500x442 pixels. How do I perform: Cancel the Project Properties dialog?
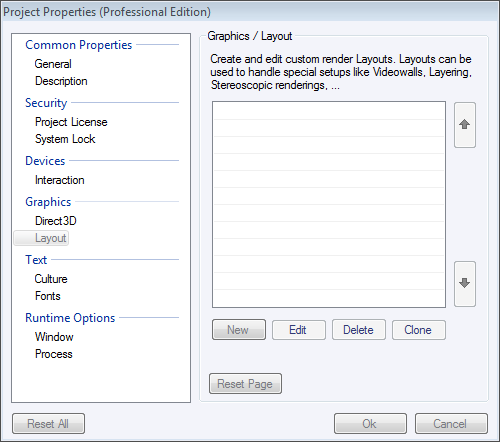tap(451, 424)
